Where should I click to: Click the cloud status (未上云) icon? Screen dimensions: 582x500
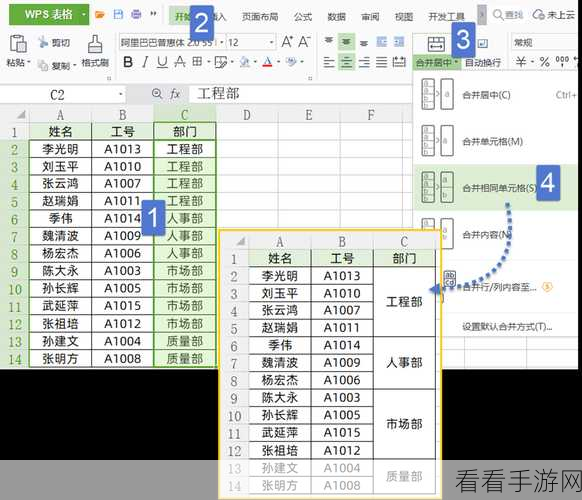(x=538, y=15)
